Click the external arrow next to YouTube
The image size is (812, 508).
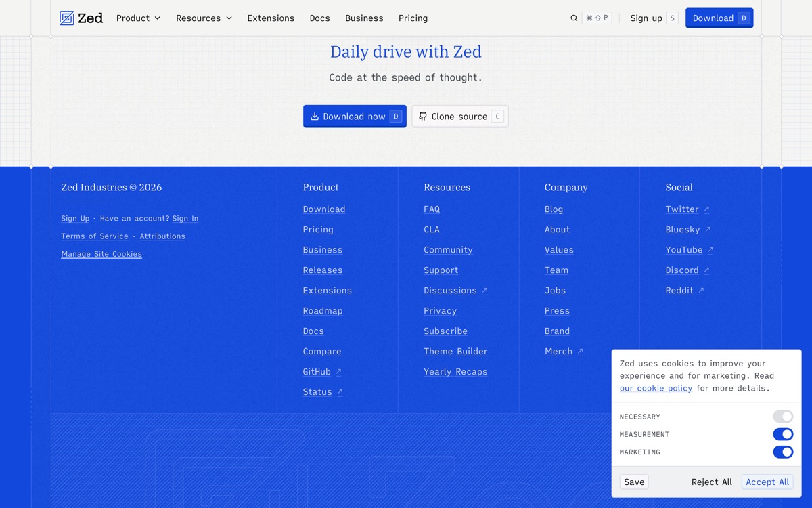[710, 250]
